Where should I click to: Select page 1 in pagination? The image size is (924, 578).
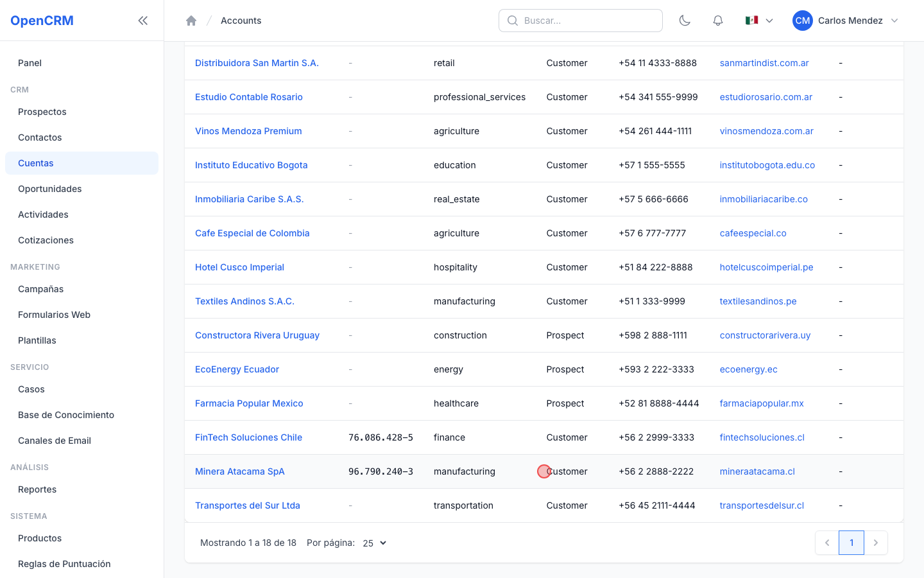coord(851,543)
